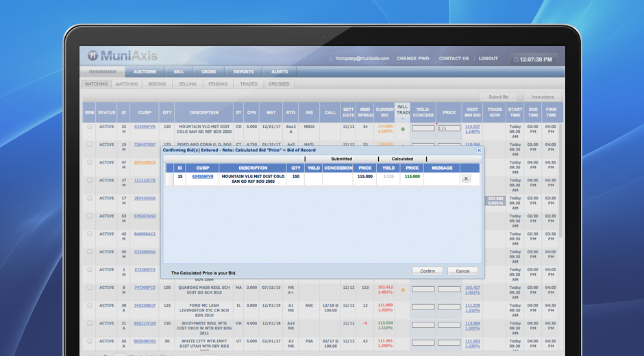This screenshot has height=356, width=644.
Task: Switch to the TRADED sub-tab
Action: point(249,84)
